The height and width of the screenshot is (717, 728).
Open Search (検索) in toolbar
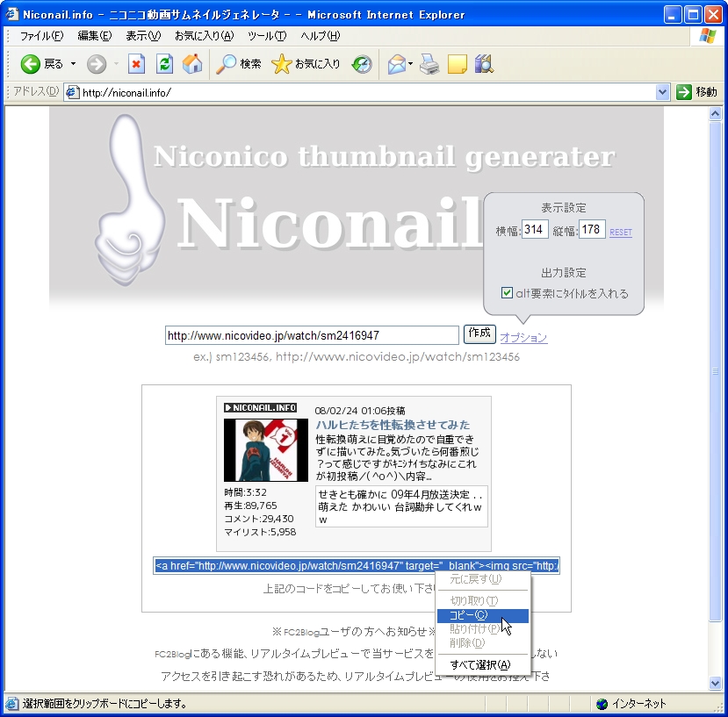click(239, 64)
